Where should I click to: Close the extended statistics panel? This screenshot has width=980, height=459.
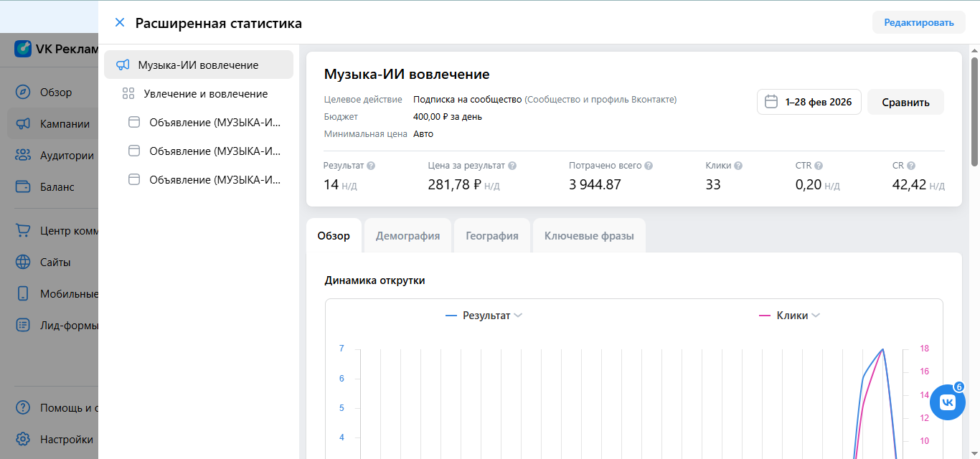120,23
